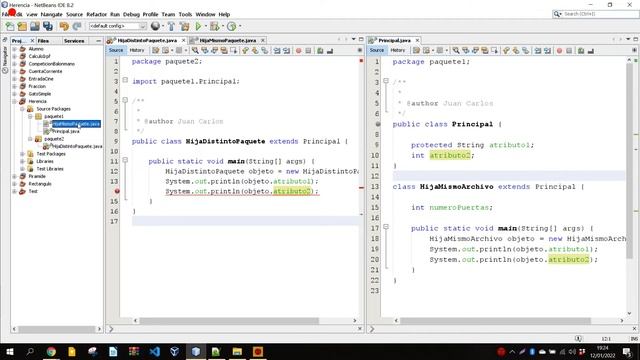This screenshot has width=640, height=360.
Task: Click the horizontal scrollbar of left editor
Action: (229, 321)
